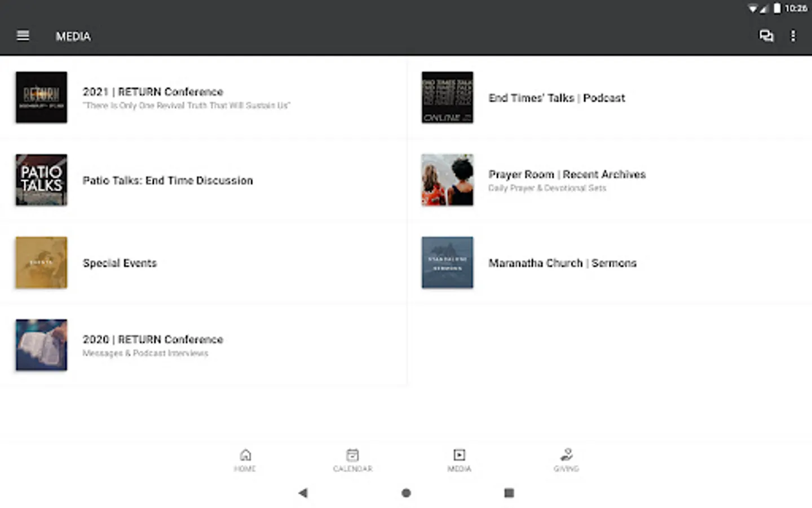Tap the "Messages & Podcast Interviews" subtitle
Screen dimensions: 812x508
(145, 353)
